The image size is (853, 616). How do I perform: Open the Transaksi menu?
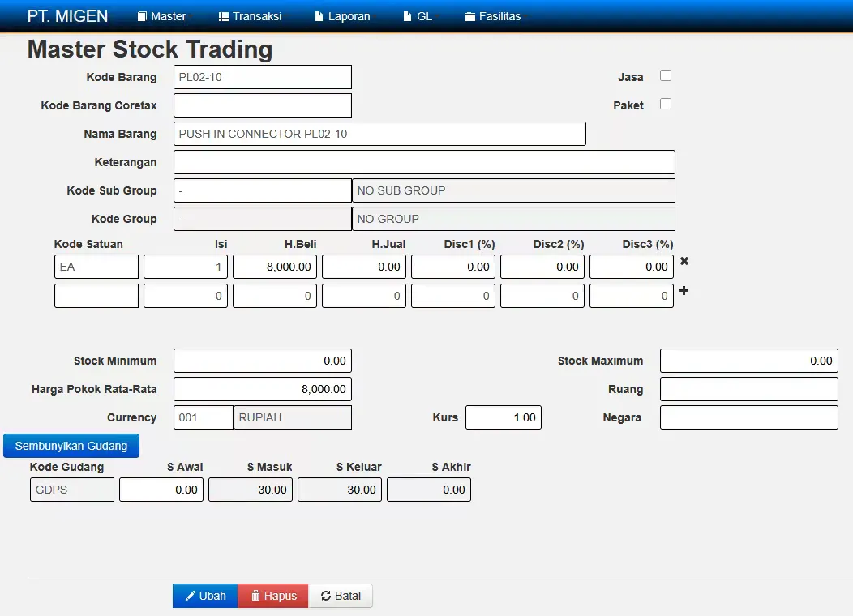[x=251, y=16]
